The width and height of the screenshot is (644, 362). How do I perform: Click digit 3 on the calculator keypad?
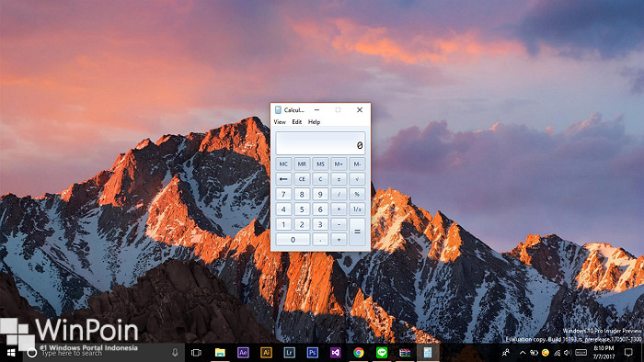click(320, 225)
